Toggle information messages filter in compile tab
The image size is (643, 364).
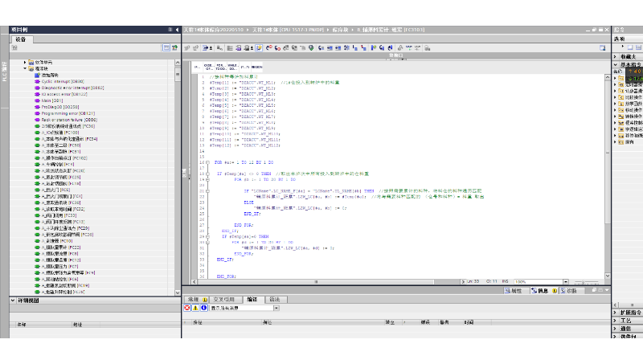click(x=204, y=308)
